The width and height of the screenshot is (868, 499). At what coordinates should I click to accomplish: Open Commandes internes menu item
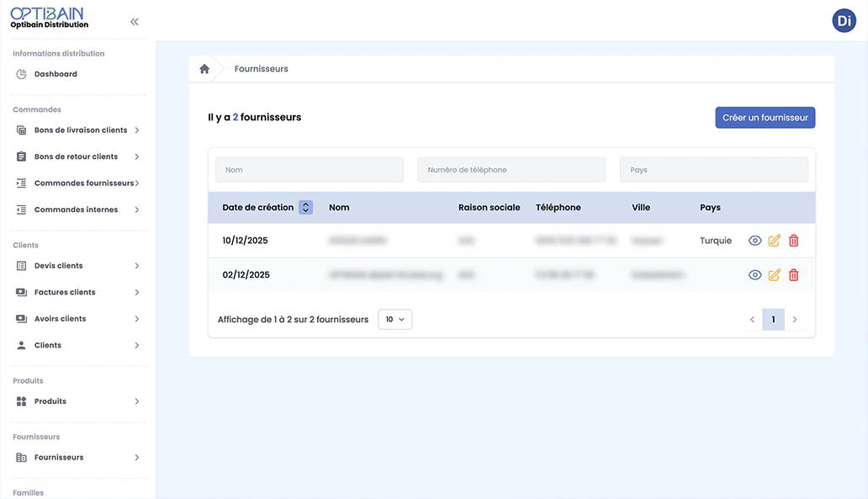click(77, 210)
